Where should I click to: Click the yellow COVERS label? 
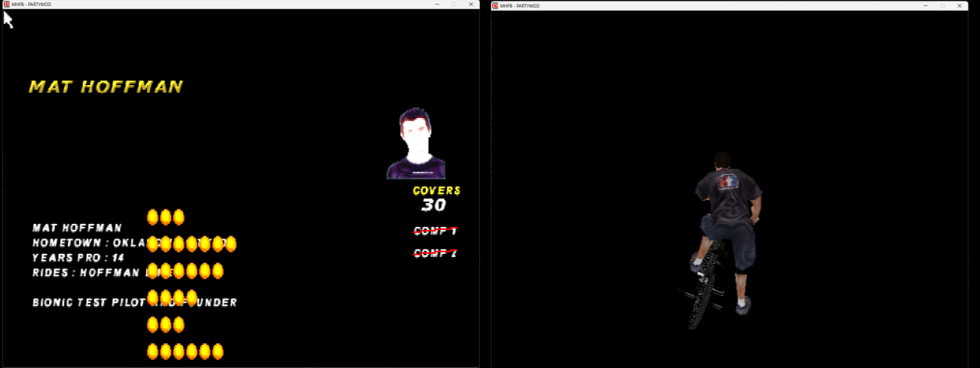tap(436, 191)
